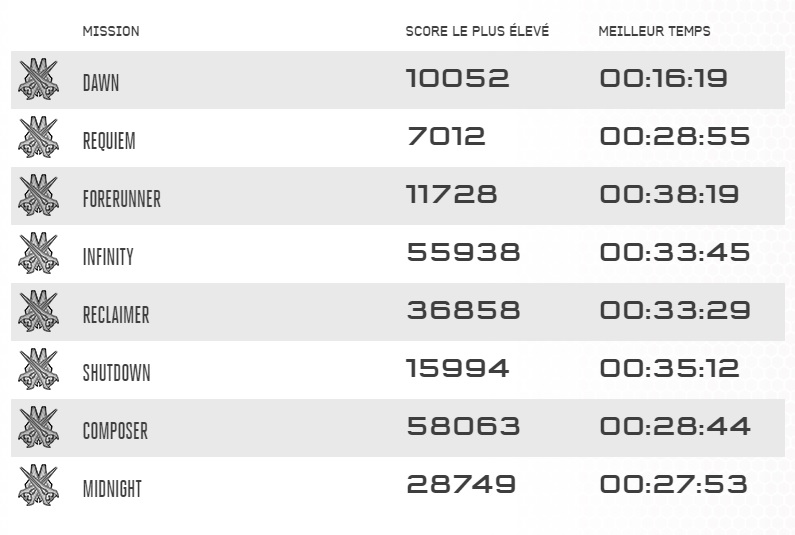Click the Mission column header
795x535 pixels.
point(111,31)
